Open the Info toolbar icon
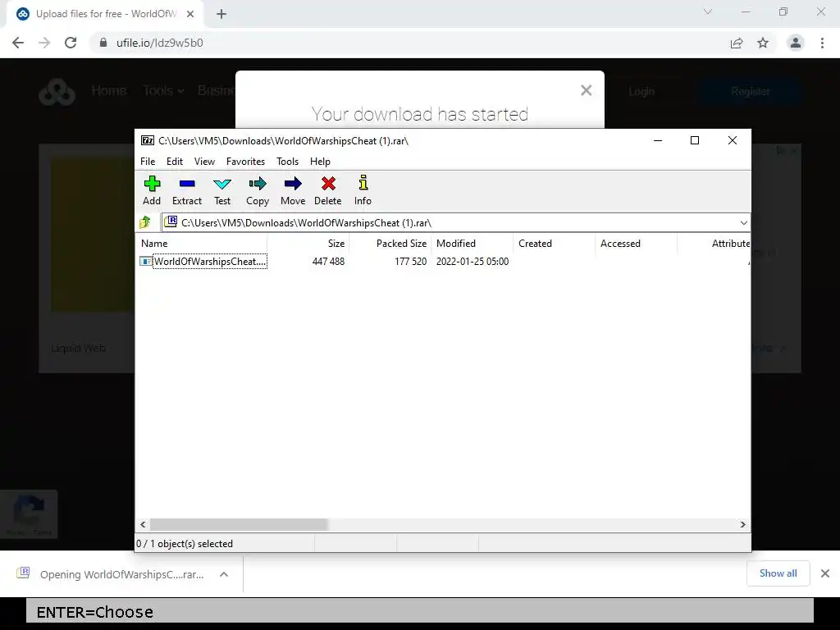Image resolution: width=840 pixels, height=630 pixels. (x=363, y=190)
